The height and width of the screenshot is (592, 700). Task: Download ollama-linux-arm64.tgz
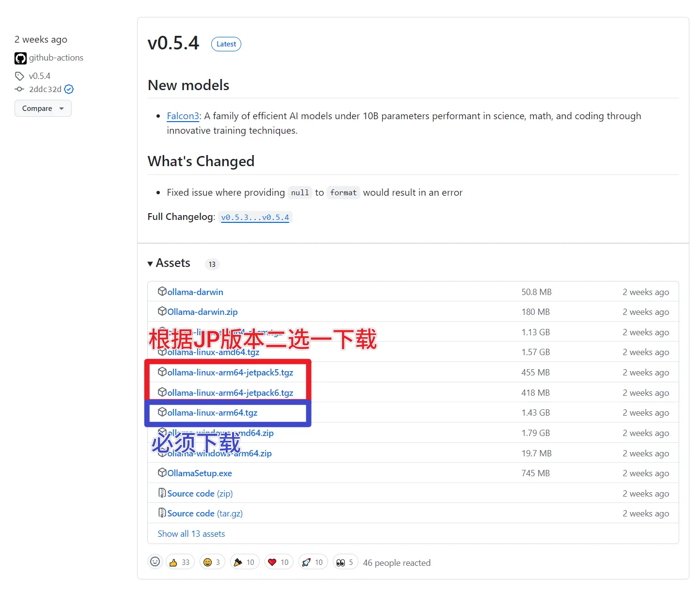coord(212,413)
